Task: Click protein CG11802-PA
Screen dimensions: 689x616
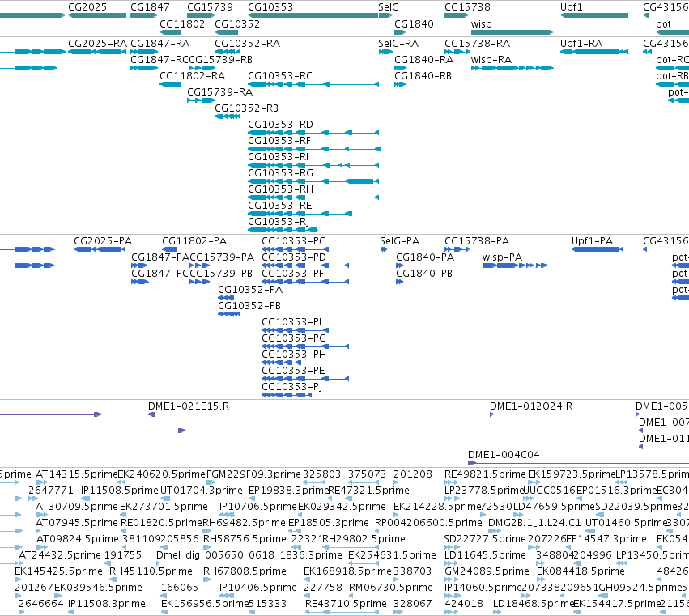Action: pyautogui.click(x=194, y=241)
